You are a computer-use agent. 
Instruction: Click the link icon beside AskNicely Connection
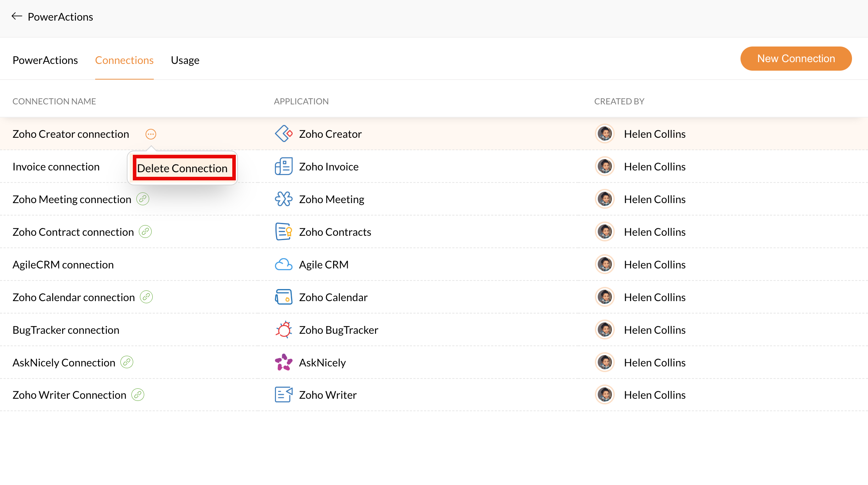127,363
